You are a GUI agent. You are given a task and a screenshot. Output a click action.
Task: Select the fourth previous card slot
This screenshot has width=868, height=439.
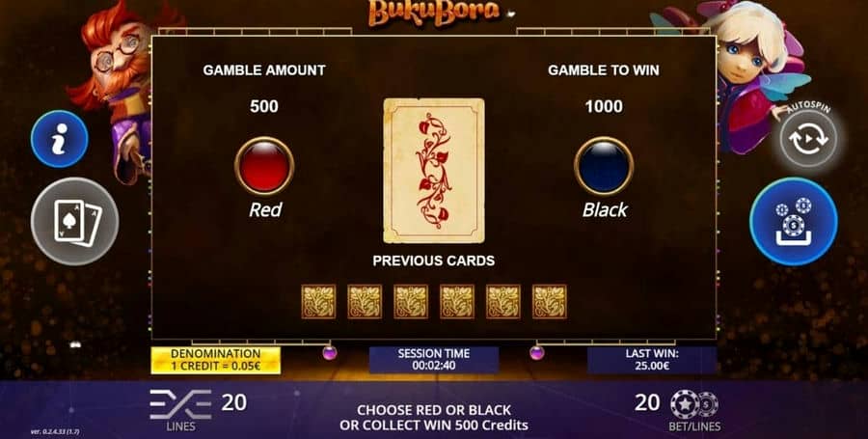tap(457, 302)
